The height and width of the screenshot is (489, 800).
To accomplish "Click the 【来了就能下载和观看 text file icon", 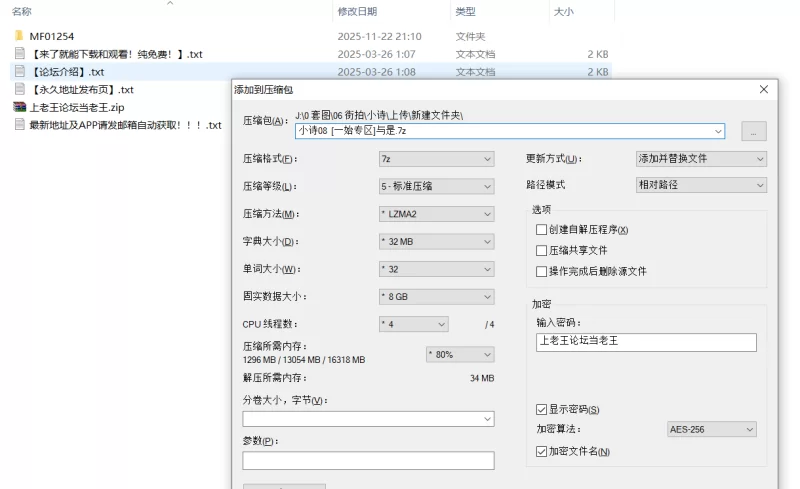I will tap(19, 54).
